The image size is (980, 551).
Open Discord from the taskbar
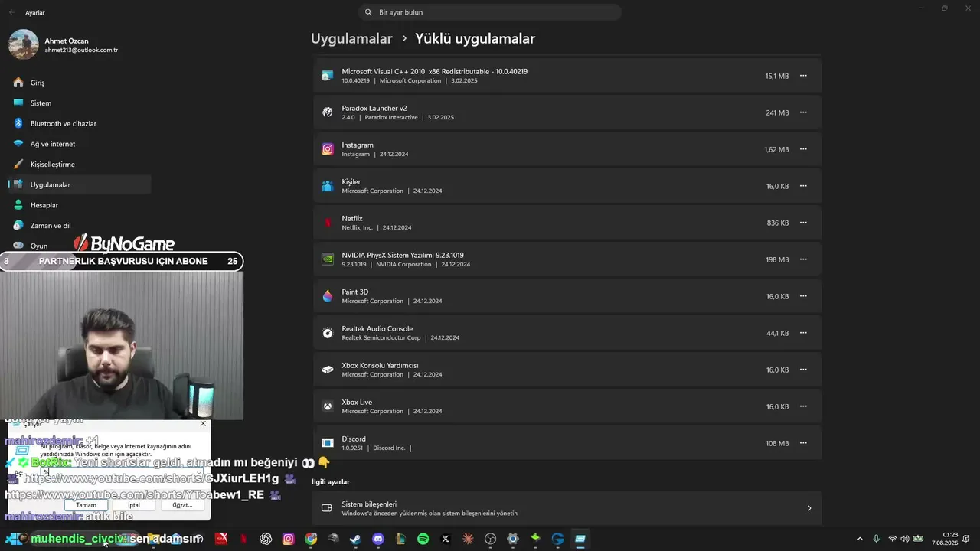click(x=377, y=539)
